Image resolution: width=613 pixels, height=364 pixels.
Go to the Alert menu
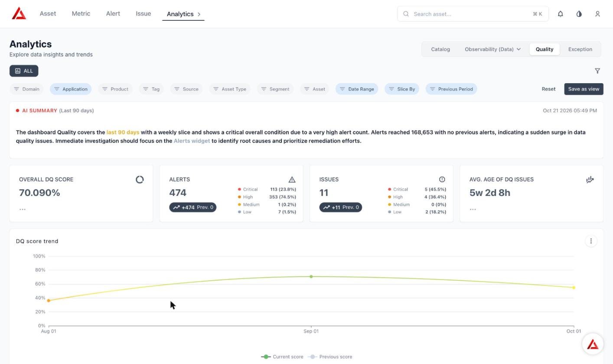point(113,13)
